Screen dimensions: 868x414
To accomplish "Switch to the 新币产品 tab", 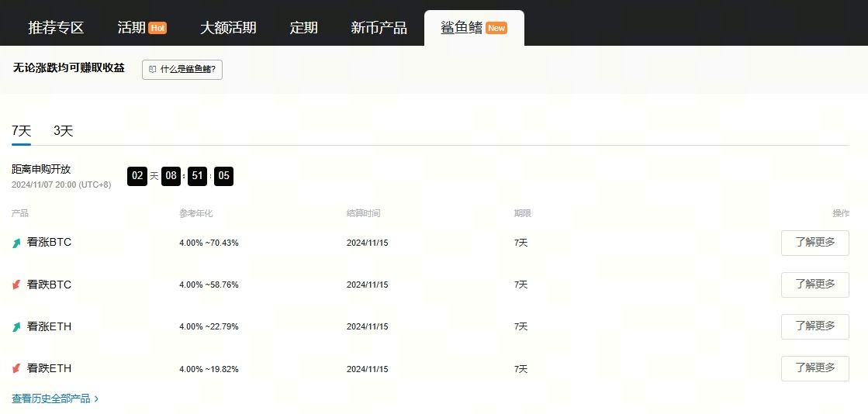I will pos(379,28).
